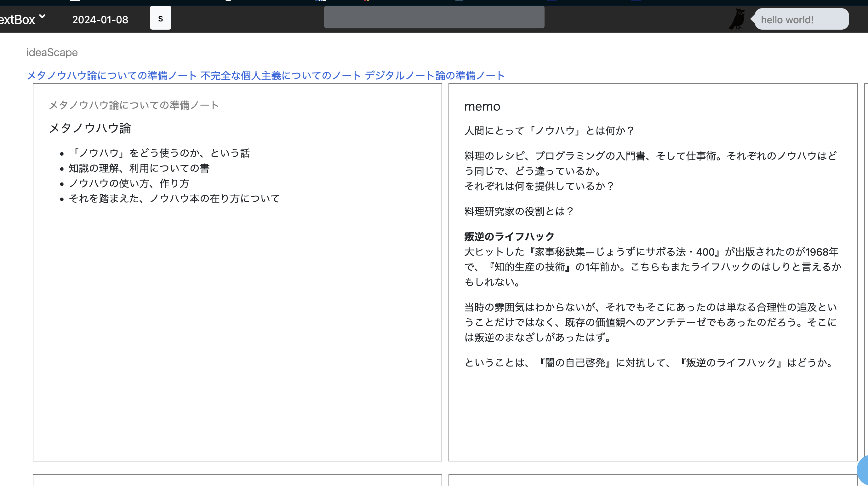Click the ideaScape page title
The width and height of the screenshot is (868, 486).
(x=52, y=53)
